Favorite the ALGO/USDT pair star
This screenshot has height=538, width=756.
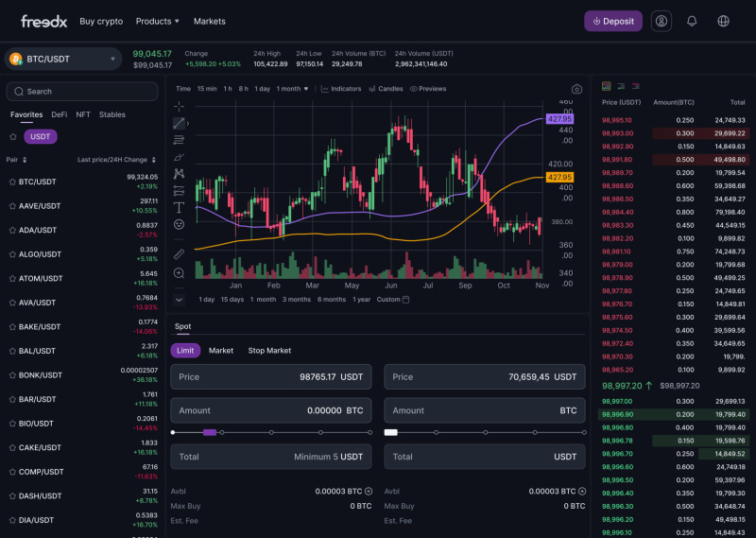tap(12, 254)
